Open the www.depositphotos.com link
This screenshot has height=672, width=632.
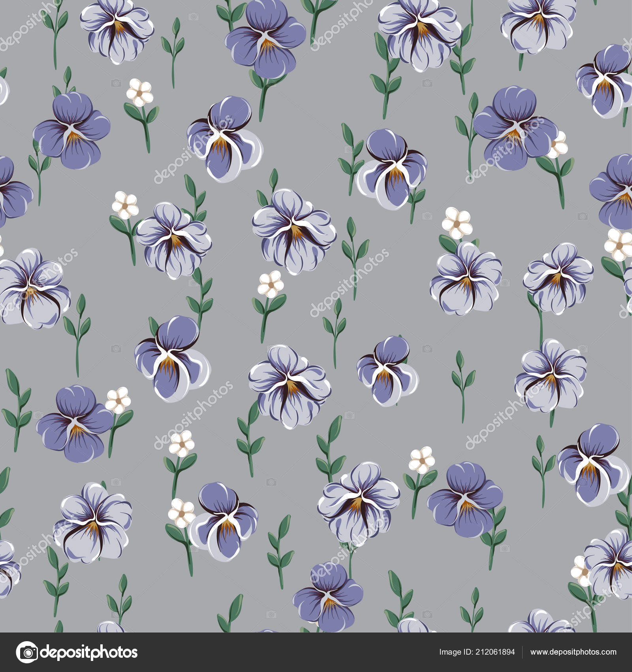(573, 652)
